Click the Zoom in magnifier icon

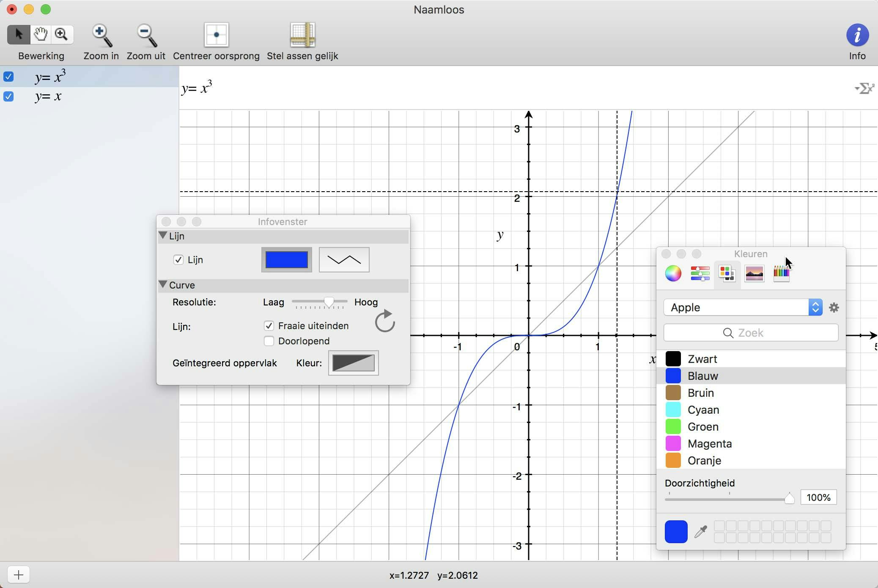(x=102, y=36)
